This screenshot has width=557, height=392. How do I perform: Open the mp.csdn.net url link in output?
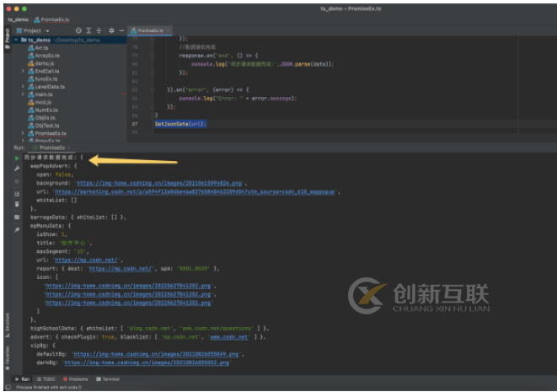(x=88, y=260)
